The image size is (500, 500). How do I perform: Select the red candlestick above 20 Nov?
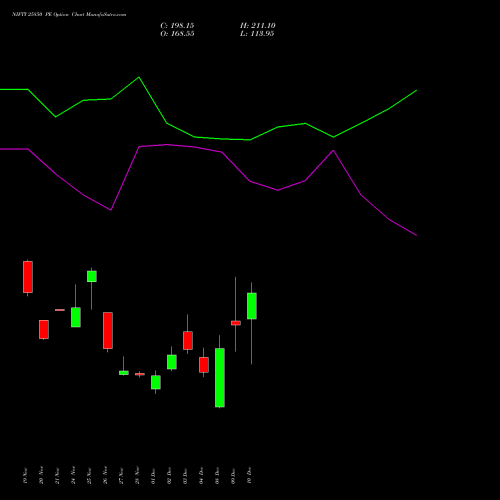tap(44, 330)
